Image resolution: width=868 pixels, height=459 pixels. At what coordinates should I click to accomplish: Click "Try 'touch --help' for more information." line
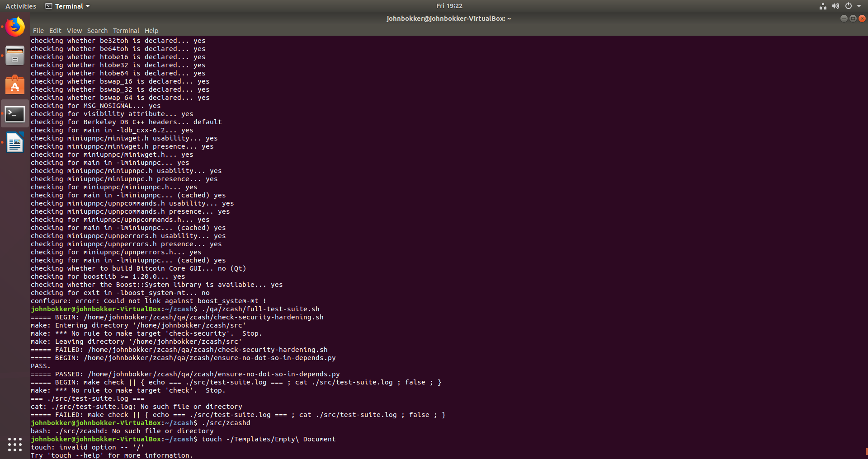[112, 455]
